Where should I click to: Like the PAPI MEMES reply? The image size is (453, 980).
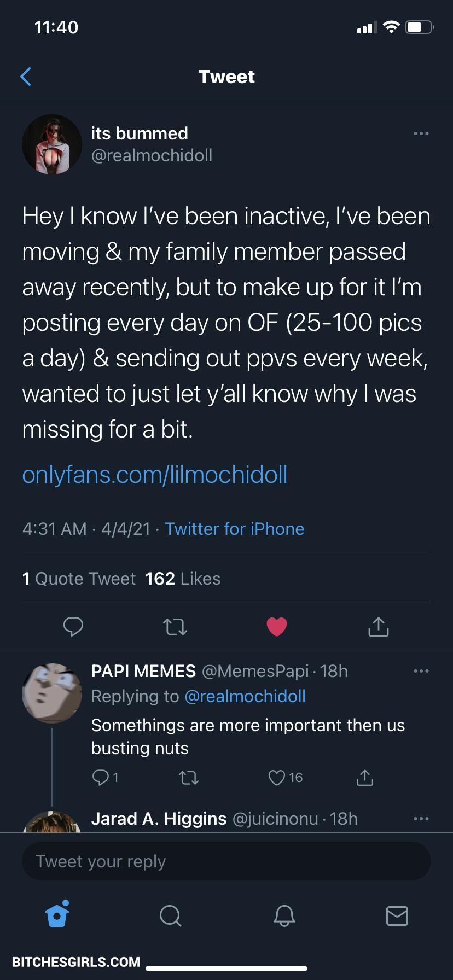pos(277,777)
